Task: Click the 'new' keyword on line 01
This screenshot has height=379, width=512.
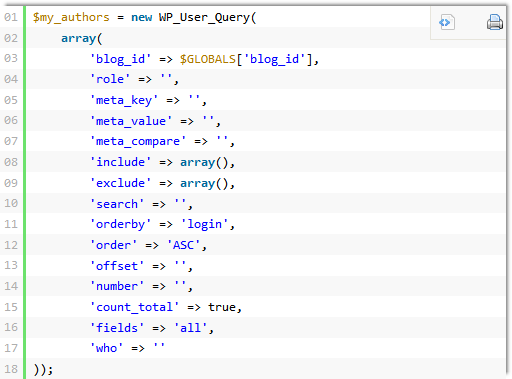Action: (141, 17)
